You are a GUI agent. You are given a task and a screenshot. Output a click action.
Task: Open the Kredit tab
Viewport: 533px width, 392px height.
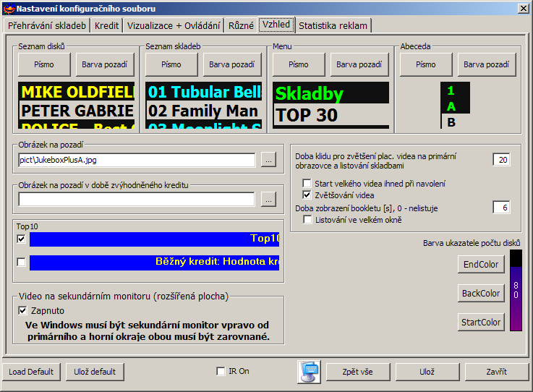(x=107, y=25)
